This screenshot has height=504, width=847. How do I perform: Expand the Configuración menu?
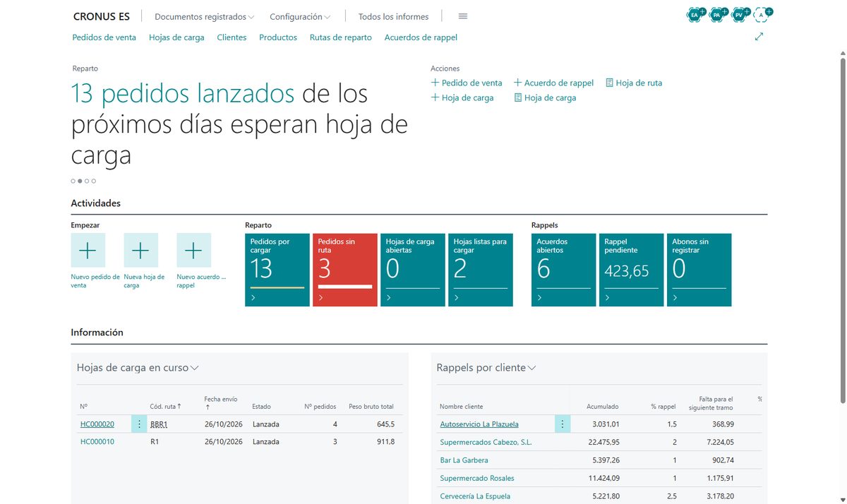(x=300, y=16)
